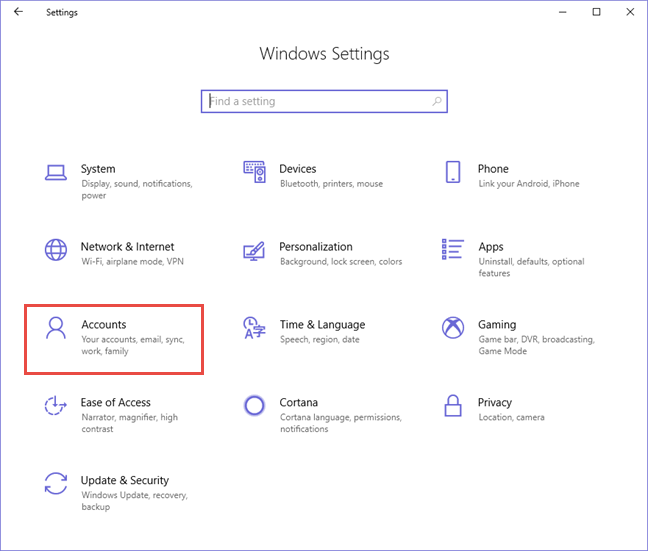Screen dimensions: 648x551
Task: Focus the Find a setting search box
Action: pos(324,101)
